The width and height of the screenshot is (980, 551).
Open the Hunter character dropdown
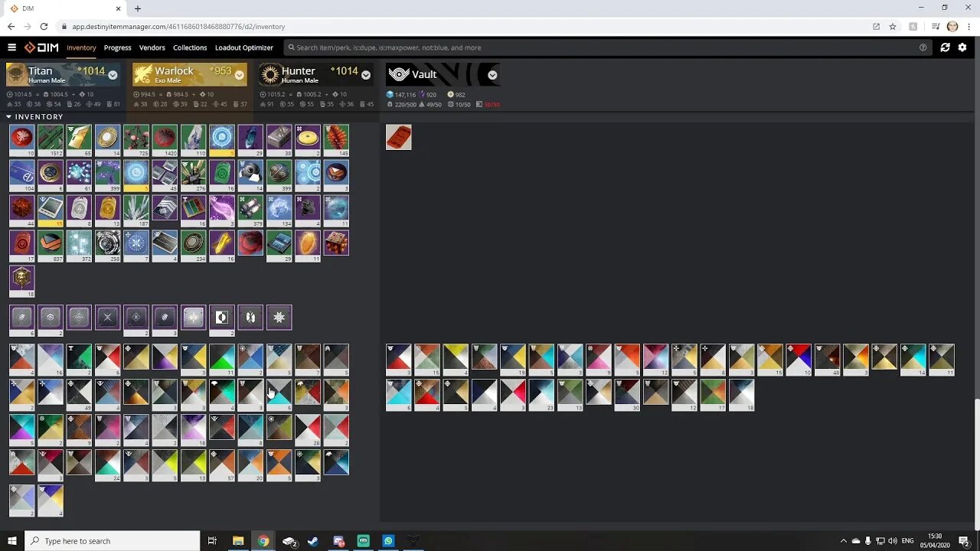(366, 74)
